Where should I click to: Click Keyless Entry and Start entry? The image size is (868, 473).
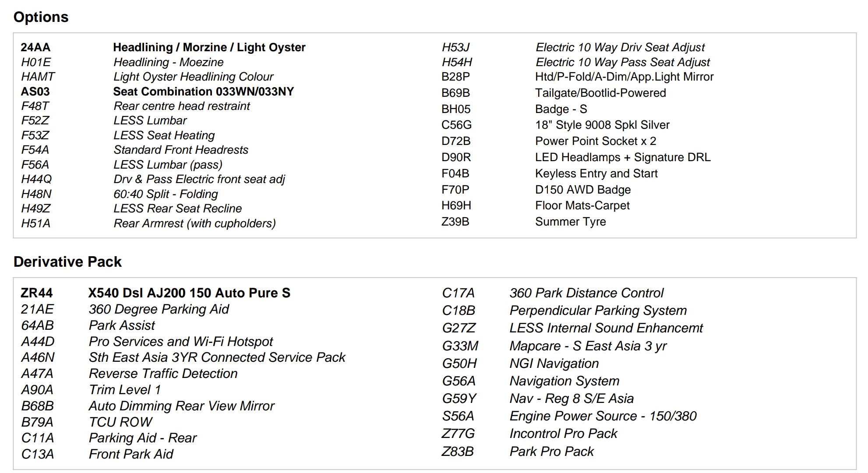[596, 173]
